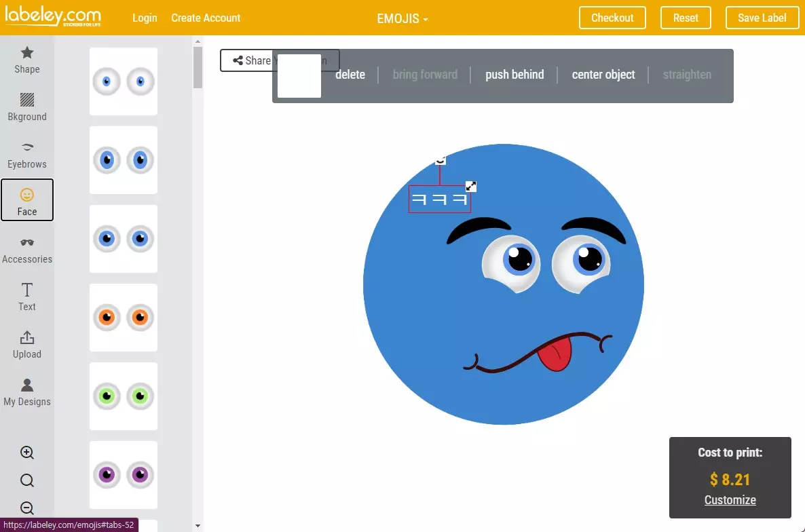The width and height of the screenshot is (805, 532).
Task: Select the tongue-out mouth on the emoji
Action: coord(538,352)
